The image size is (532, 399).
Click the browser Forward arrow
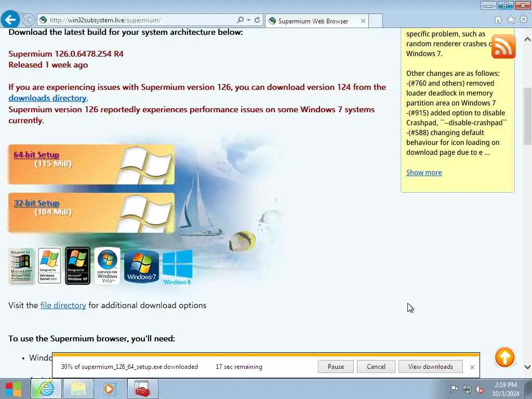pyautogui.click(x=29, y=20)
